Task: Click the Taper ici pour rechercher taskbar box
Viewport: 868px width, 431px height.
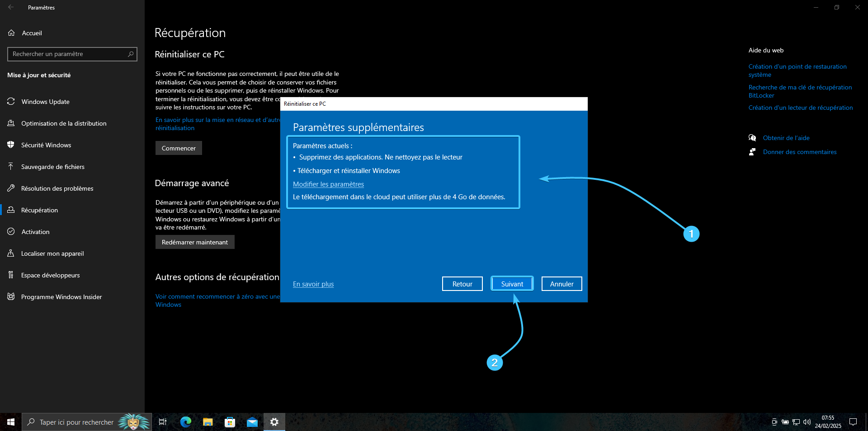Action: pyautogui.click(x=87, y=422)
